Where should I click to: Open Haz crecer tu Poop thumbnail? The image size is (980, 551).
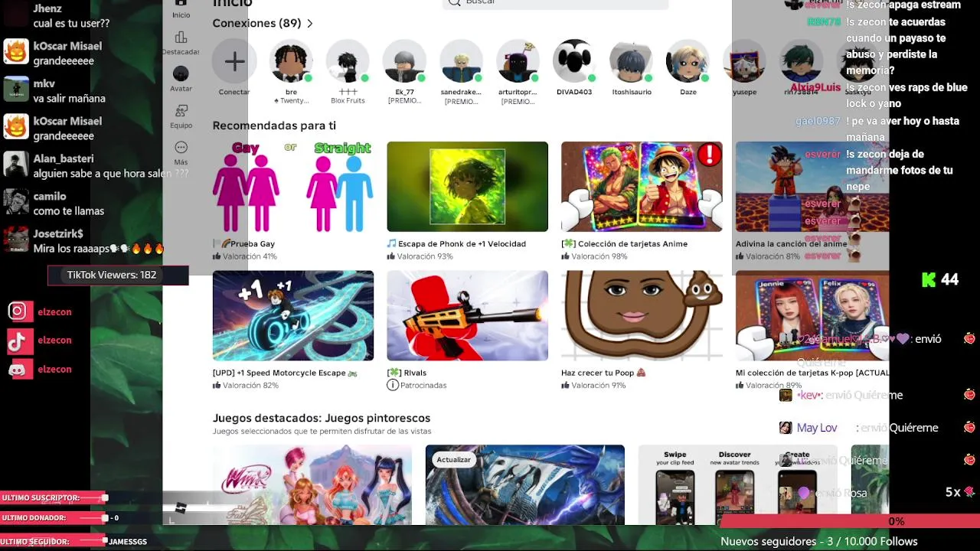(642, 315)
